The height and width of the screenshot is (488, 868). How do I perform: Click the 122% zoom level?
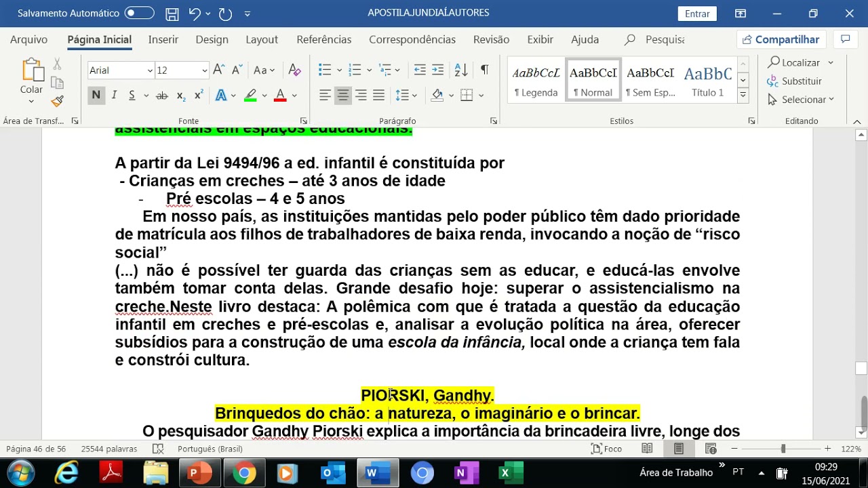851,449
